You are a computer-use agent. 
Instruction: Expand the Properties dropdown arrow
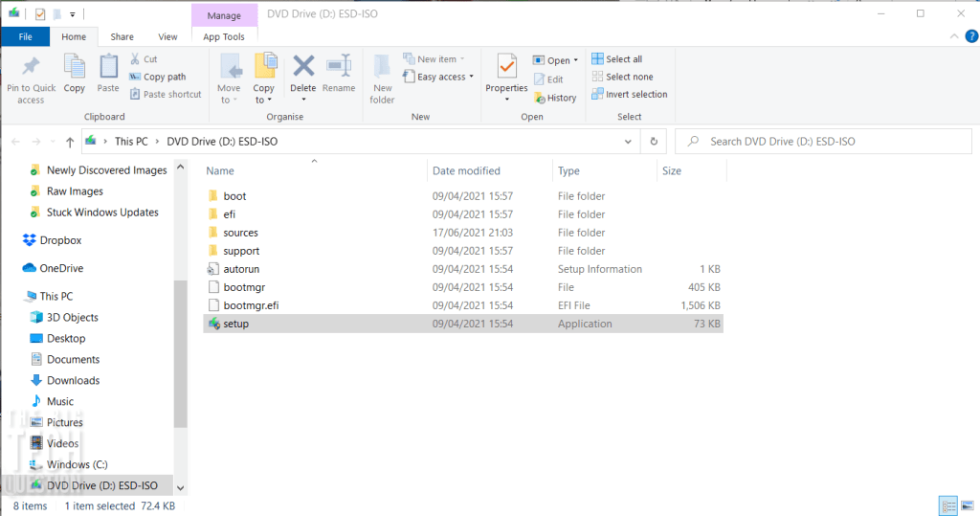point(507,101)
